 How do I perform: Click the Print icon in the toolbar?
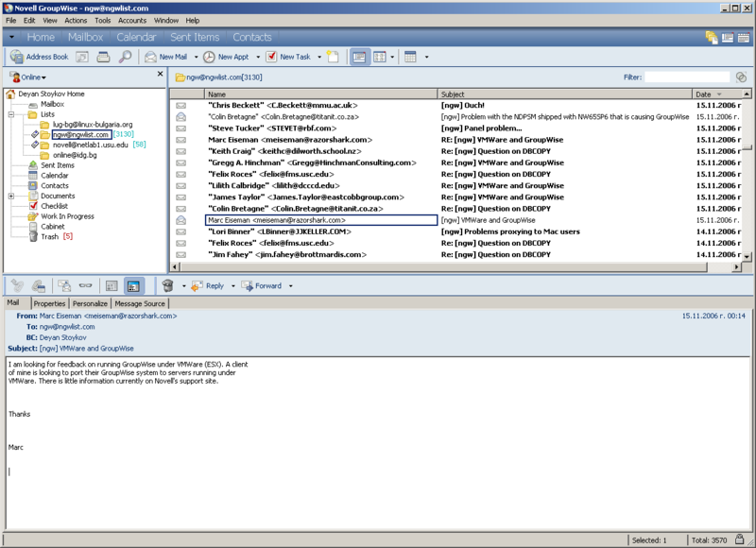[103, 57]
